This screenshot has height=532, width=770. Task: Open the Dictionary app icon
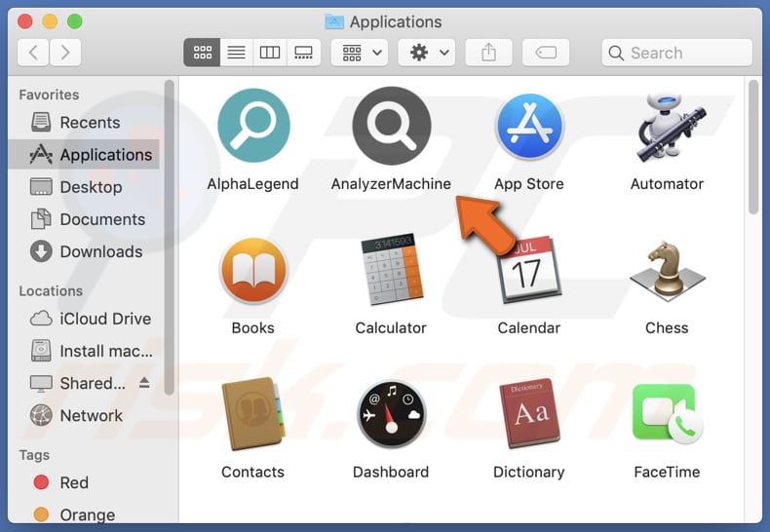coord(529,413)
